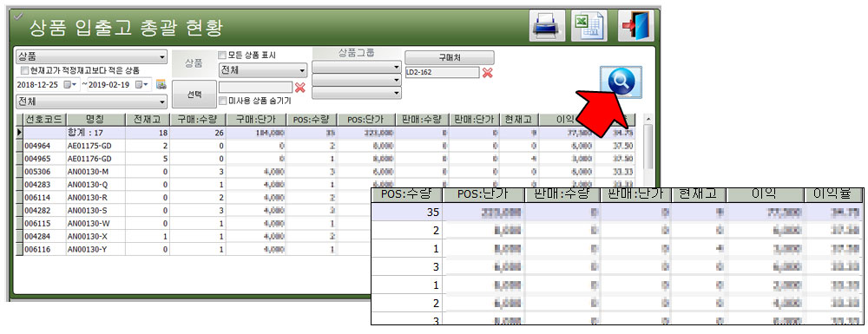Toggle the '미사용 상품 숨기기' checkbox
The image size is (868, 334).
point(222,101)
